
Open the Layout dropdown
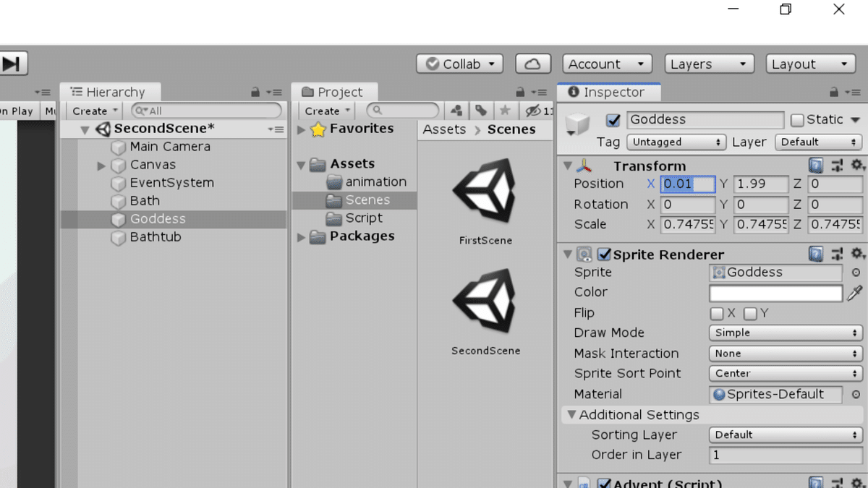(x=811, y=64)
